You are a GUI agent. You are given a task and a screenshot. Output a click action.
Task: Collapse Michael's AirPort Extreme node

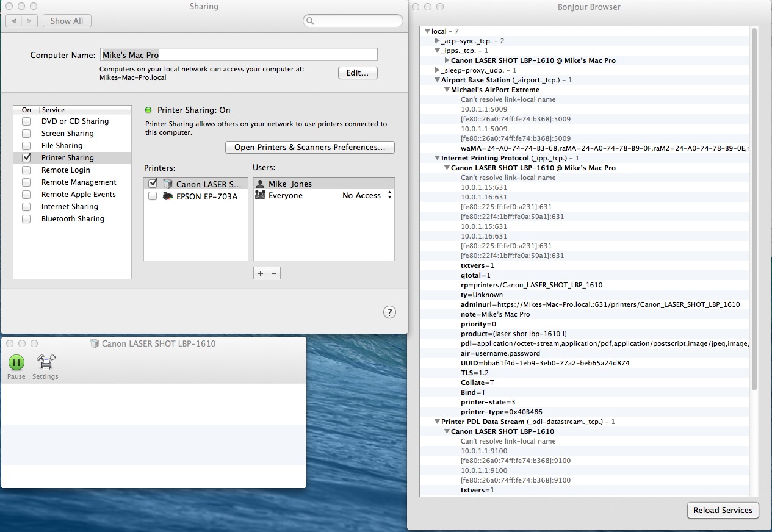(447, 90)
